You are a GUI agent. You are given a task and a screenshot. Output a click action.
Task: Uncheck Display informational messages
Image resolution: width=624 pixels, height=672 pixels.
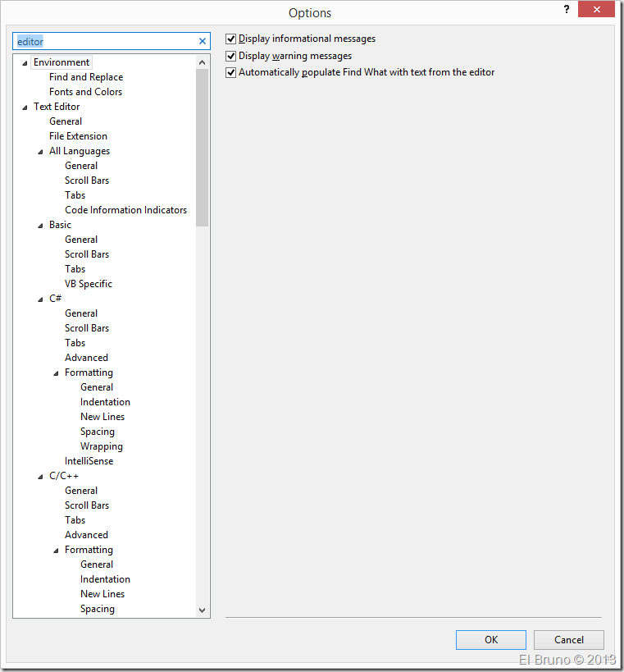click(231, 39)
